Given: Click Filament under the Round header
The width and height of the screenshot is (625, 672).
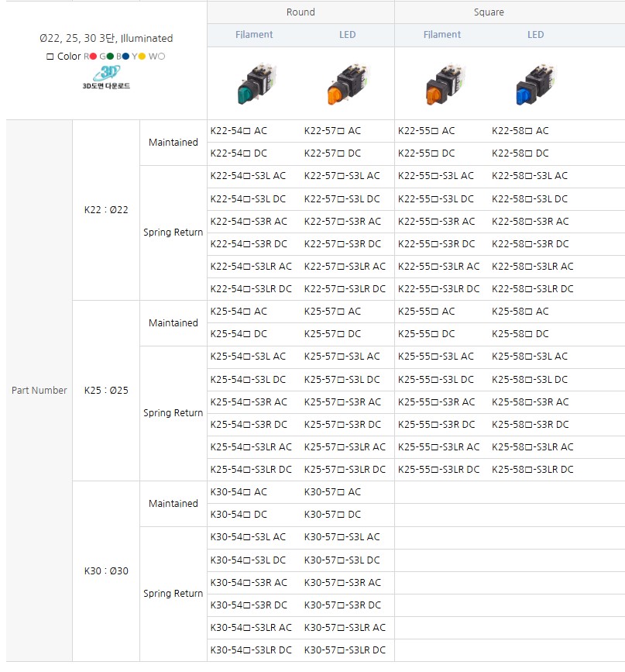Looking at the screenshot, I should (254, 35).
